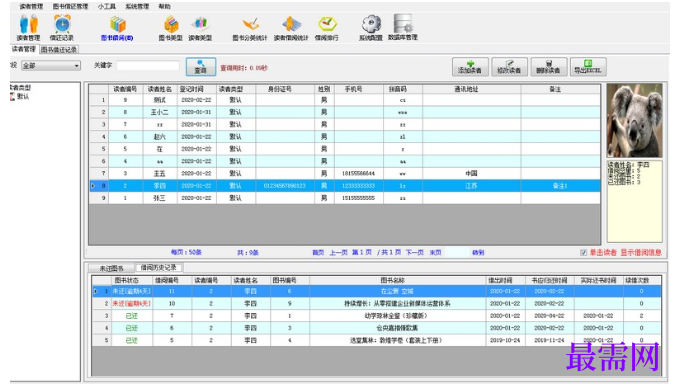Click the 关键字 keyword input field

[x=148, y=66]
